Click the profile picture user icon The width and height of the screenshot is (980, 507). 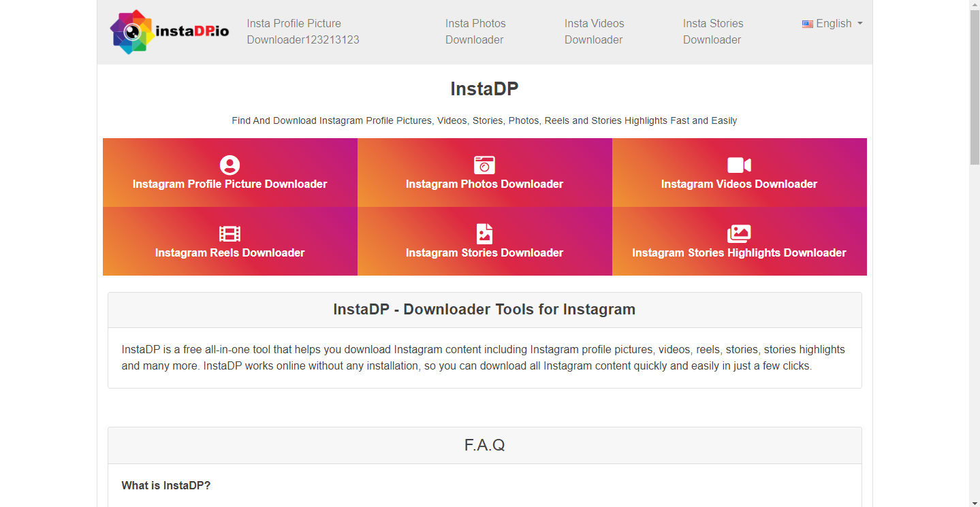230,165
